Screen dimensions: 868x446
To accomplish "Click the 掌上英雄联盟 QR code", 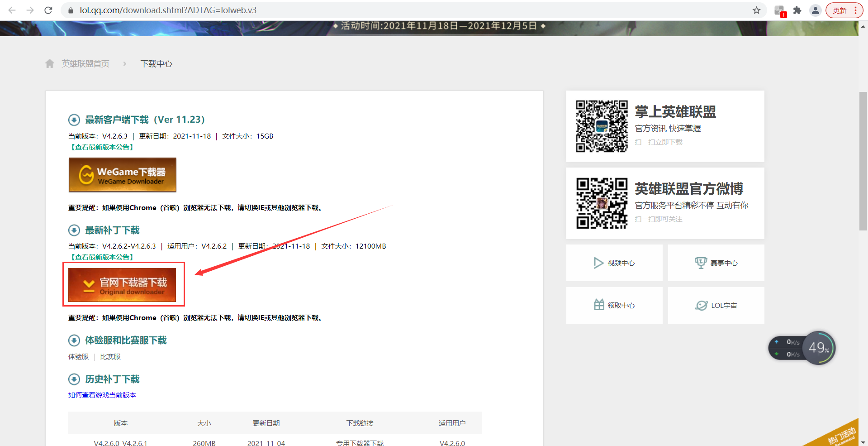I will [x=602, y=126].
